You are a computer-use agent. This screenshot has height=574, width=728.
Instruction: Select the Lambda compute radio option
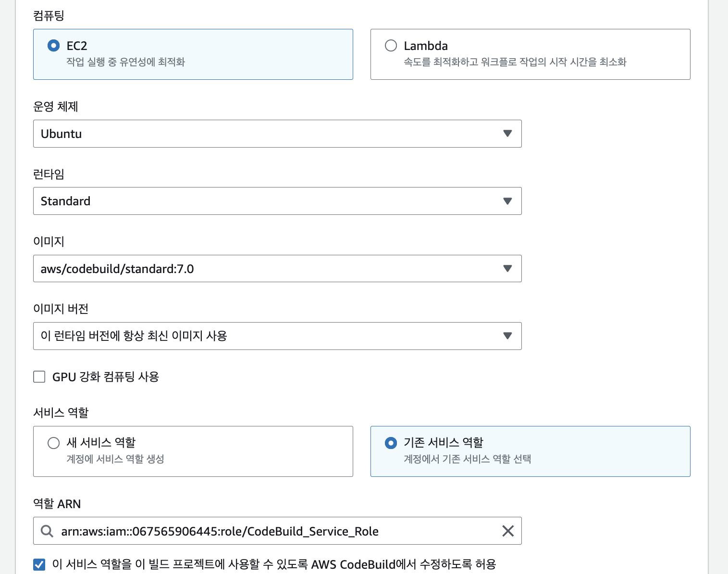pos(391,46)
